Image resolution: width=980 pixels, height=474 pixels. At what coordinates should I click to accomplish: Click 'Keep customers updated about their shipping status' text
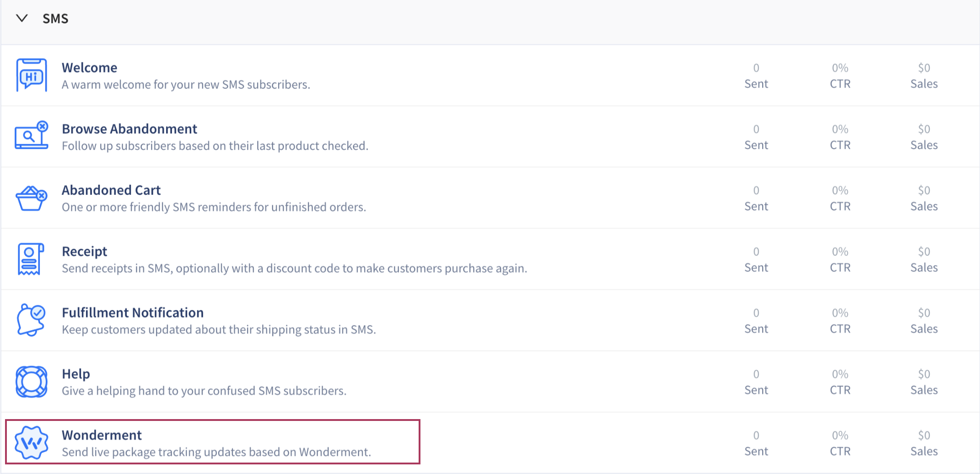tap(219, 330)
